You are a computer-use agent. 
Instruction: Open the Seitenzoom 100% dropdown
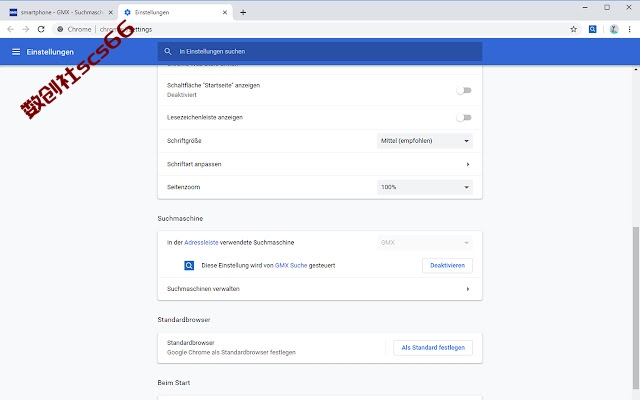(425, 187)
